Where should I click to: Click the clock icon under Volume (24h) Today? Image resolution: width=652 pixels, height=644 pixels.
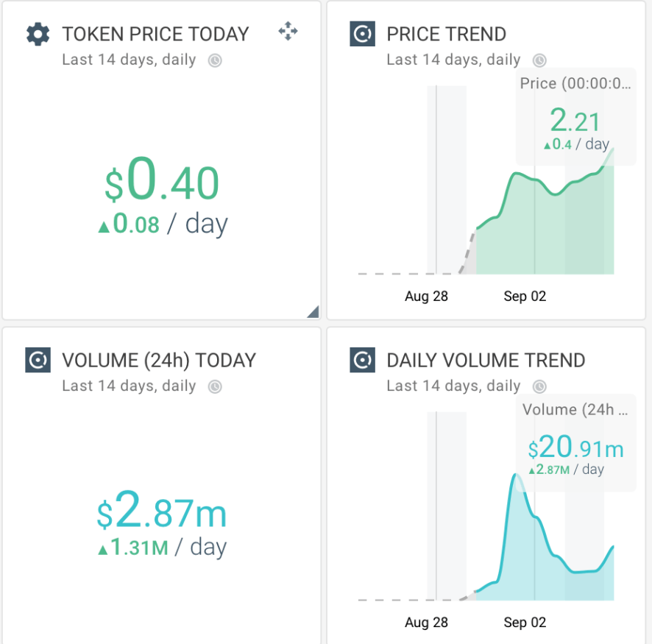[x=215, y=386]
